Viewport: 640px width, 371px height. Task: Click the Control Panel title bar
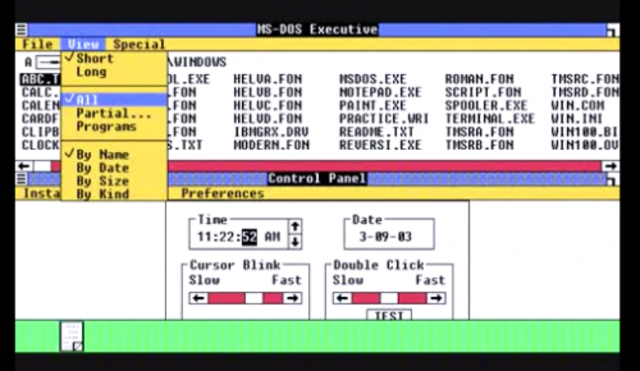317,179
